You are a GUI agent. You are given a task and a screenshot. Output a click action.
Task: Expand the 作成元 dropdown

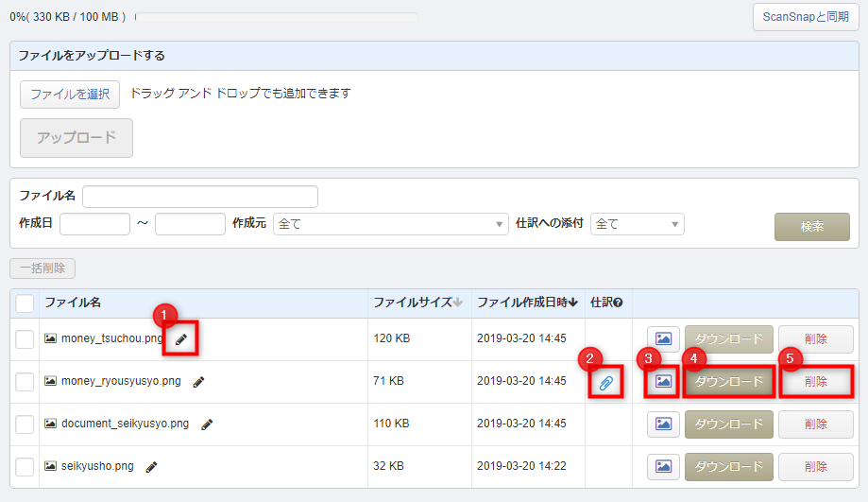tap(391, 224)
